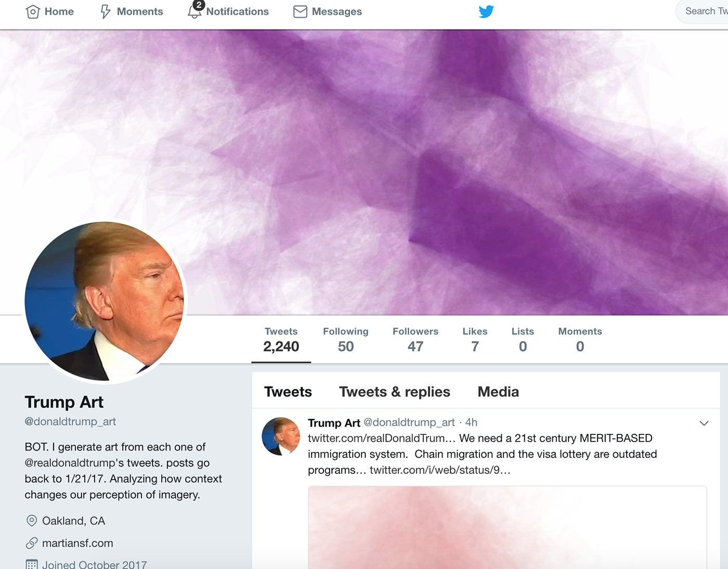
Task: Click the calendar icon beside Joined October 2017
Action: 32,564
